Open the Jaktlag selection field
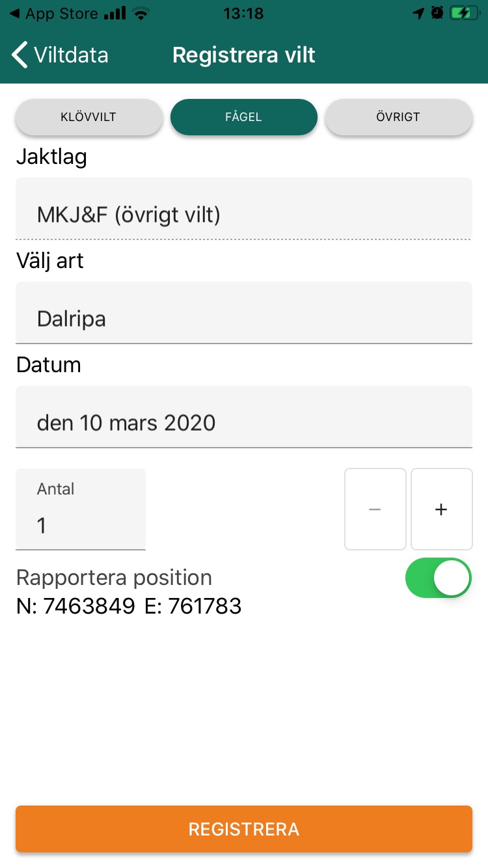The width and height of the screenshot is (488, 868). [244, 209]
